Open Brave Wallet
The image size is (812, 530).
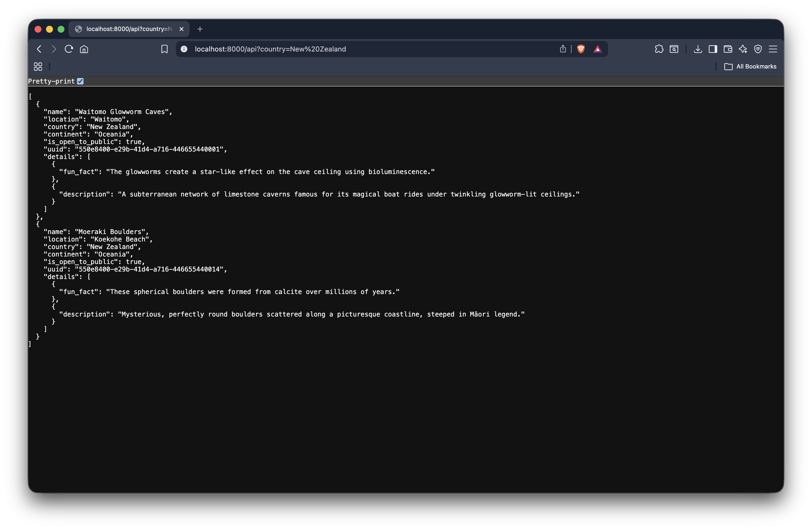coord(728,49)
